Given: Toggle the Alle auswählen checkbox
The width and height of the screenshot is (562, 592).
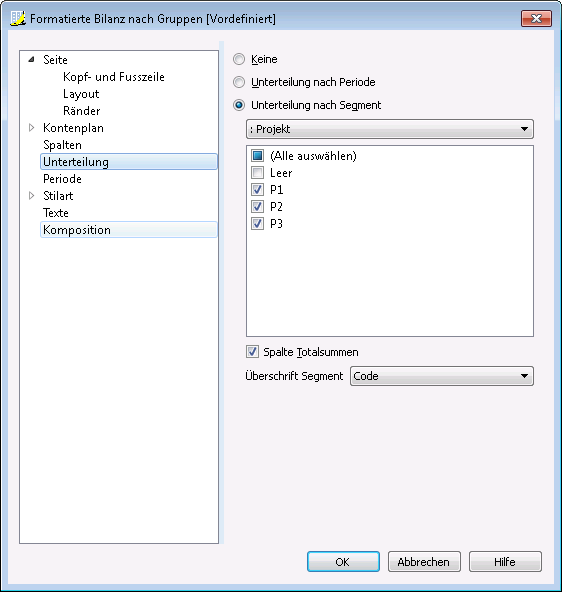Looking at the screenshot, I should click(x=257, y=156).
